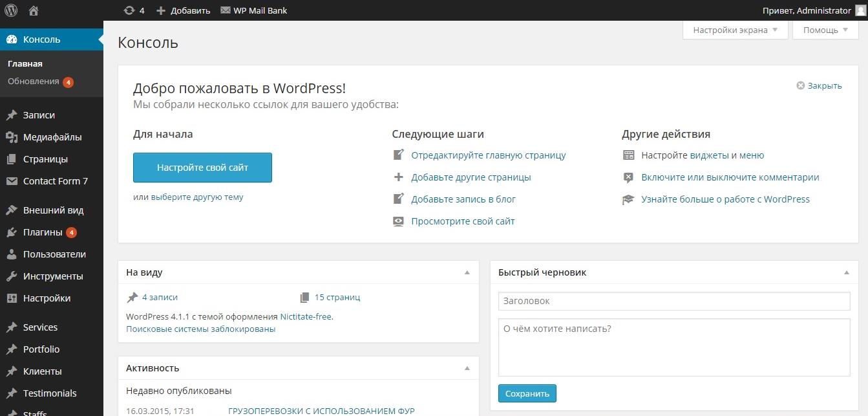Click the Administrator avatar icon

[860, 10]
